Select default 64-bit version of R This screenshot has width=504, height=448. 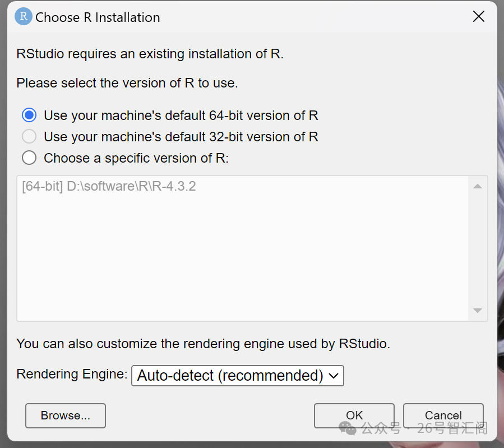tap(29, 116)
